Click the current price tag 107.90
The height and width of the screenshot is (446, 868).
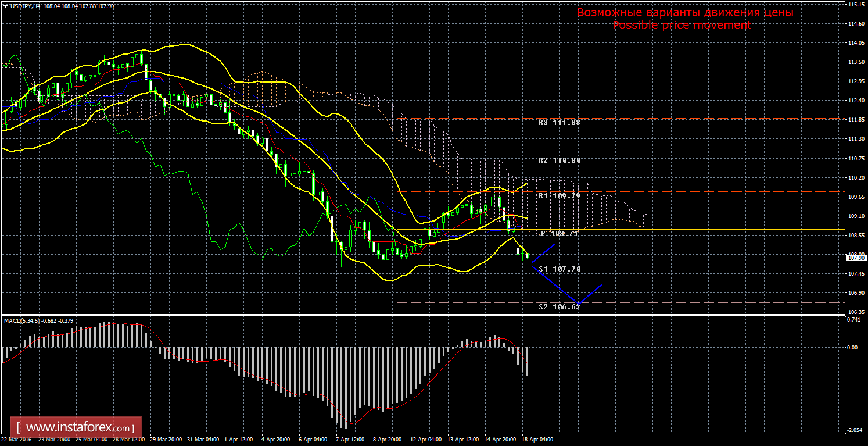click(x=856, y=258)
